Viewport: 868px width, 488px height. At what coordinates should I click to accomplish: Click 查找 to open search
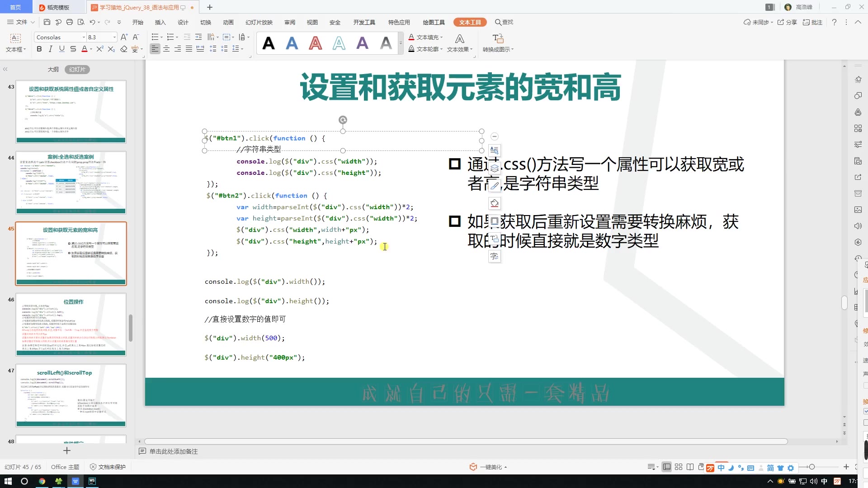click(x=504, y=22)
